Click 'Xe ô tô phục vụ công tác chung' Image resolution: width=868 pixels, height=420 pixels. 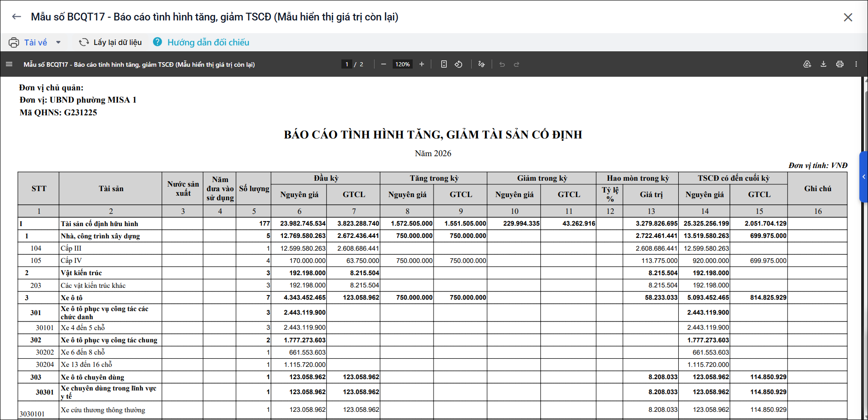coord(109,340)
